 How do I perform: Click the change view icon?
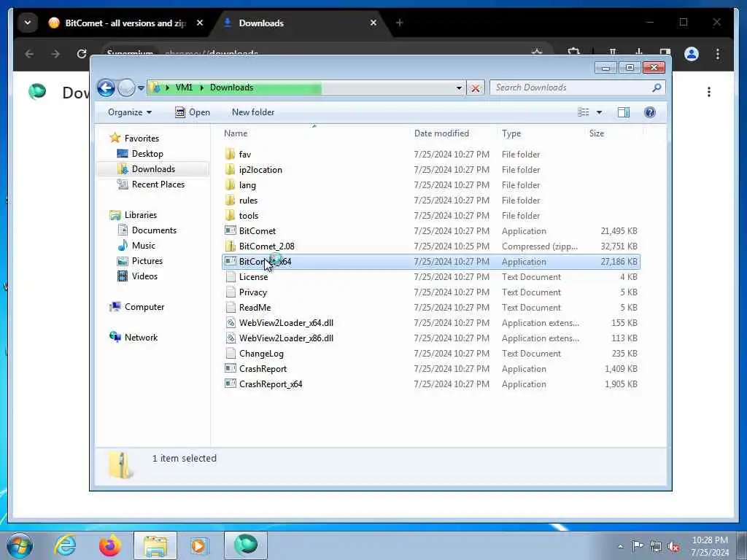pyautogui.click(x=584, y=112)
